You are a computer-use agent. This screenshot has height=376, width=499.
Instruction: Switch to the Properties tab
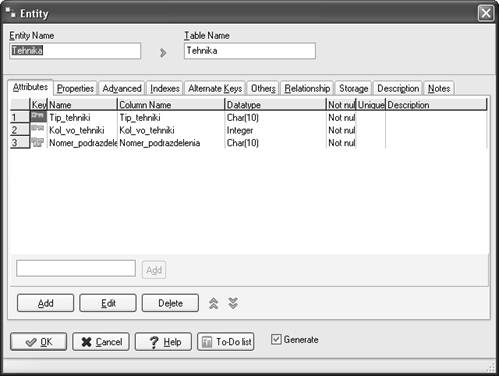coord(75,88)
